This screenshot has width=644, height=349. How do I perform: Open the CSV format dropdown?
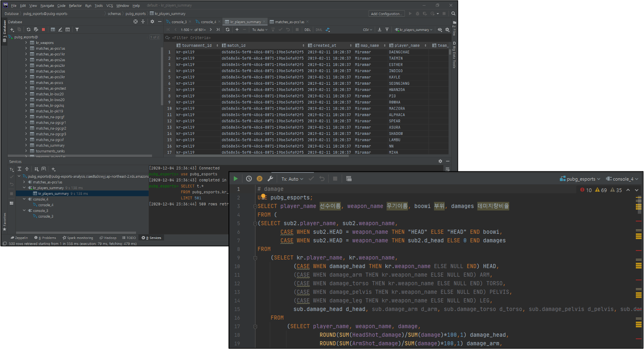tap(367, 30)
